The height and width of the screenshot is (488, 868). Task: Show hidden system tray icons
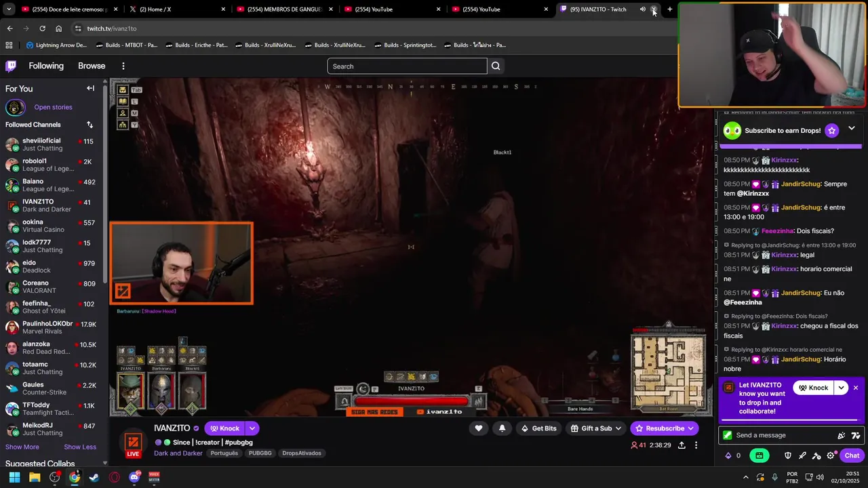pos(746,477)
